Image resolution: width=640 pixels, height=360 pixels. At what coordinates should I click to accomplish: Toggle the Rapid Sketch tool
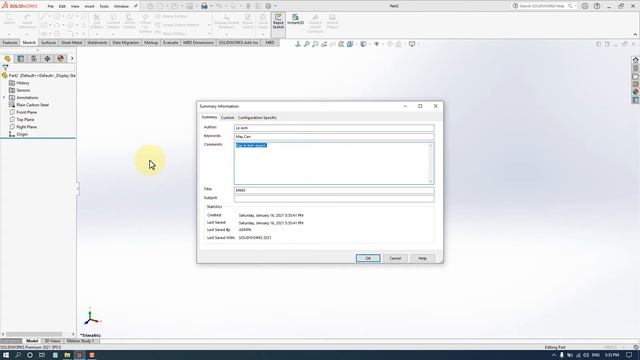[x=278, y=21]
